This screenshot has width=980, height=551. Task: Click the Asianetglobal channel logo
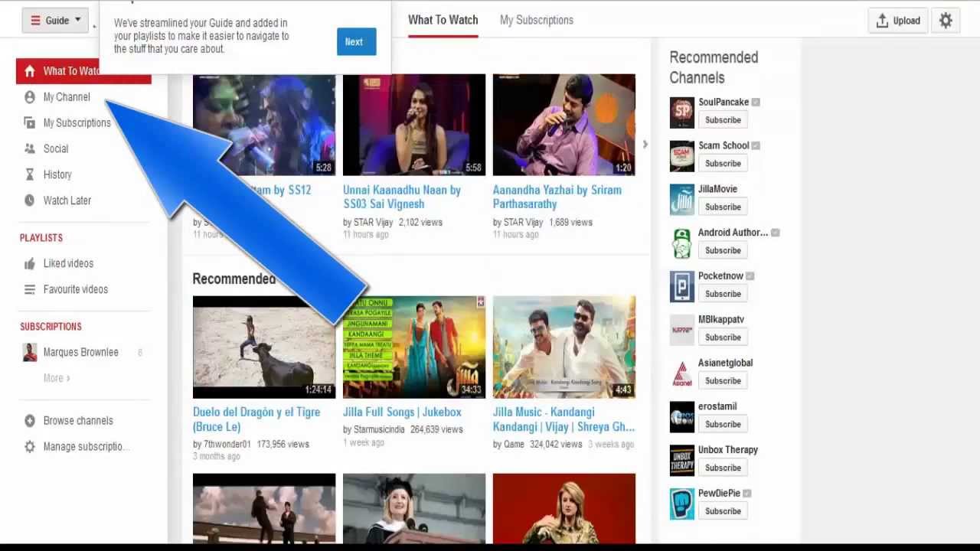tap(681, 373)
